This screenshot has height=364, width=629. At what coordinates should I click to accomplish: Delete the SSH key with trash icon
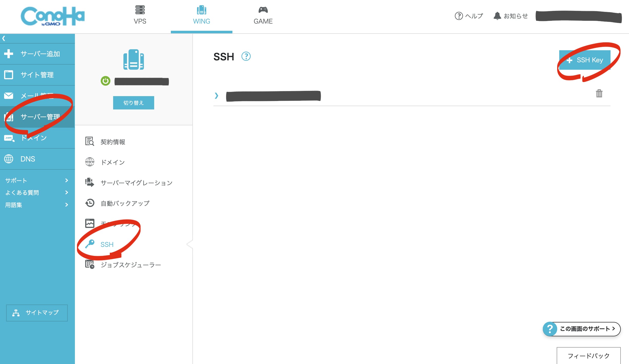pos(599,93)
